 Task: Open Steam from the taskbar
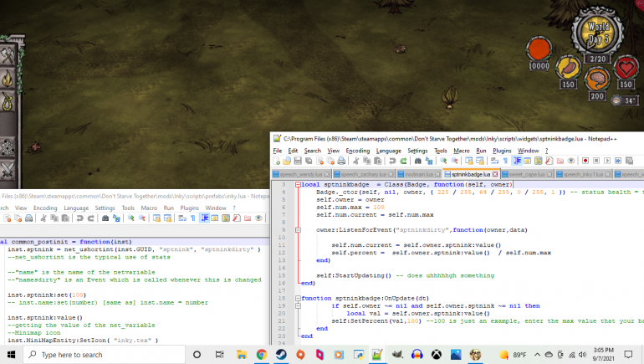click(x=281, y=355)
